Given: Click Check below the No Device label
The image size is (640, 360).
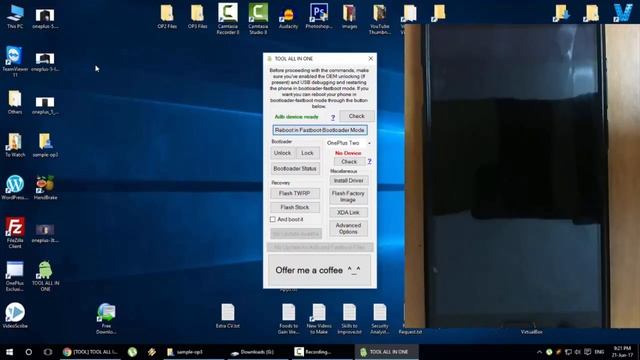Looking at the screenshot, I should click(349, 162).
